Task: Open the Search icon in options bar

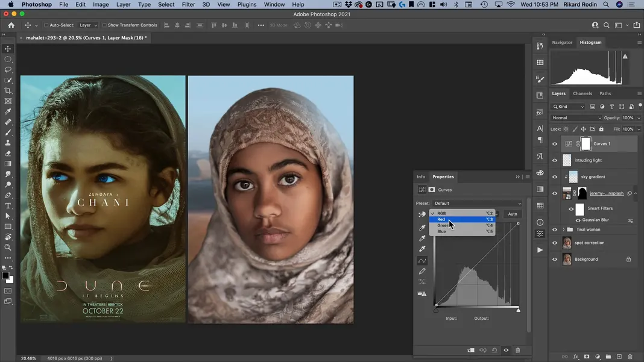Action: click(606, 25)
